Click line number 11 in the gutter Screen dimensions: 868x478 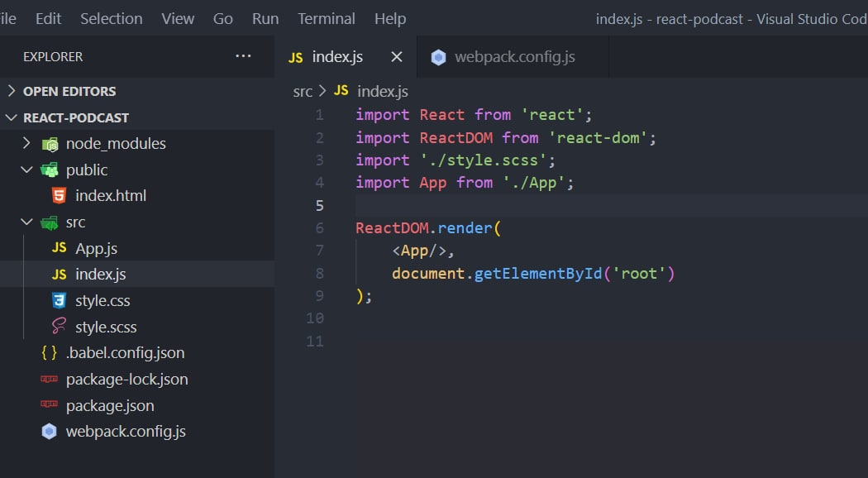pos(315,342)
